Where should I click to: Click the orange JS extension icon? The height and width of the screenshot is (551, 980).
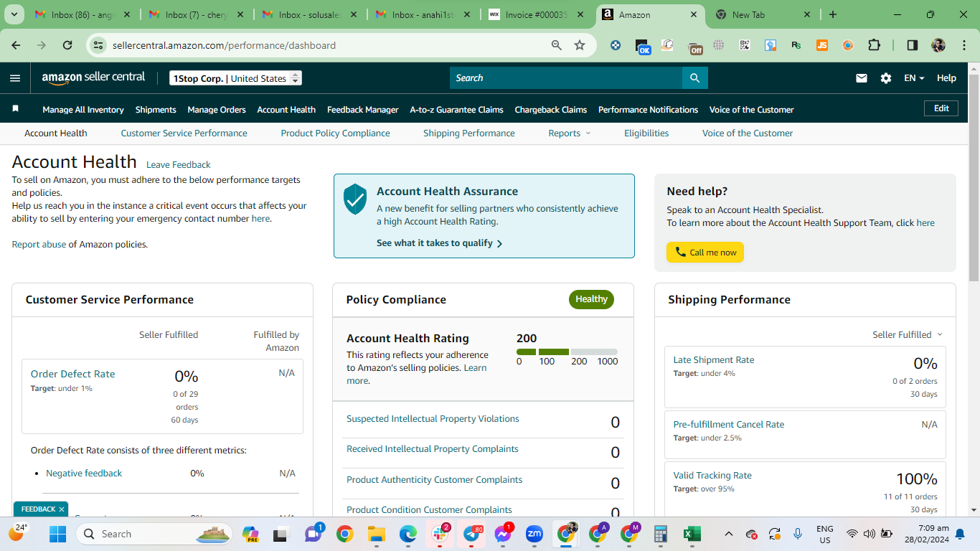click(822, 45)
